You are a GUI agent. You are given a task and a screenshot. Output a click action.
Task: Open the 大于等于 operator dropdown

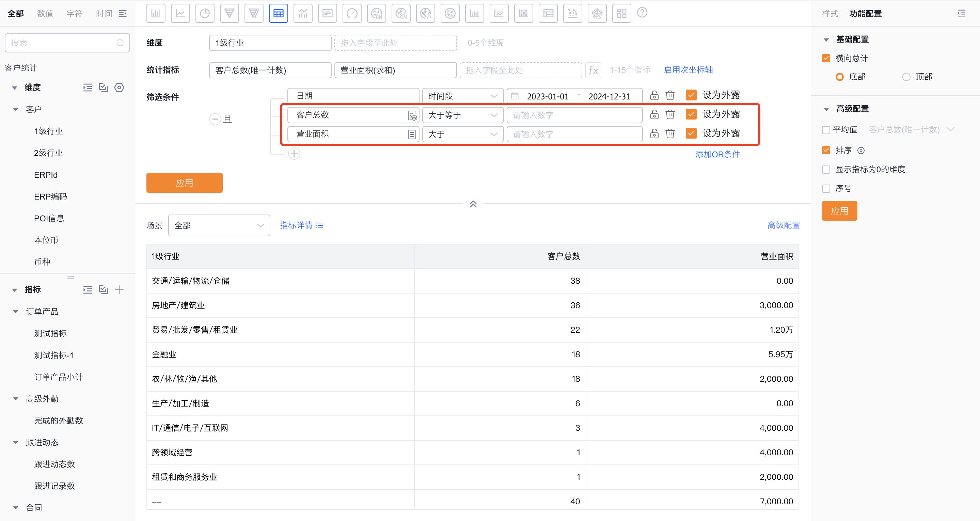463,114
